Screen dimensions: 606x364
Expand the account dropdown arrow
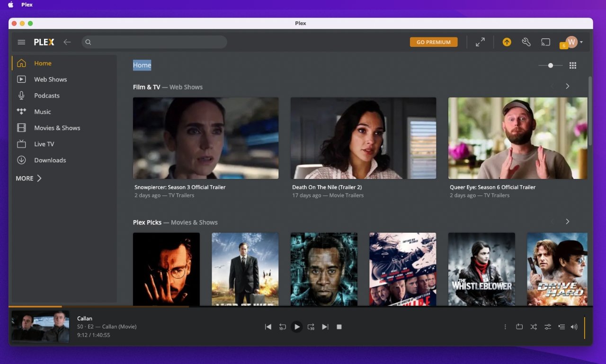[x=581, y=42]
